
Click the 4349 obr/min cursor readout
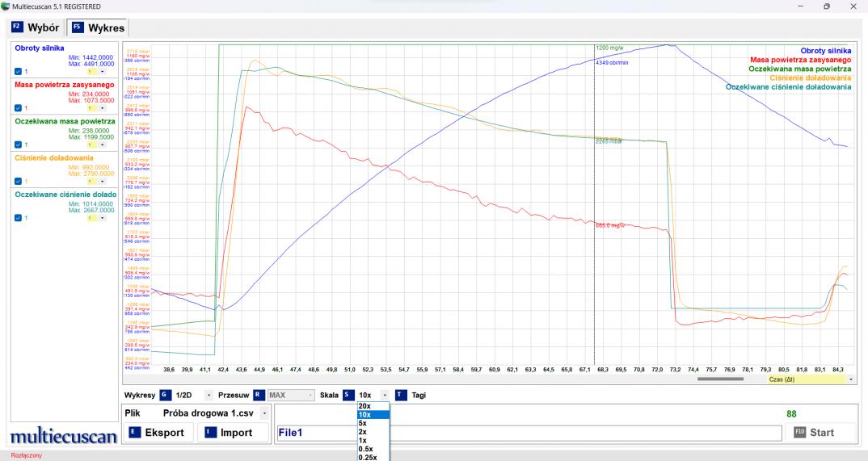click(612, 62)
